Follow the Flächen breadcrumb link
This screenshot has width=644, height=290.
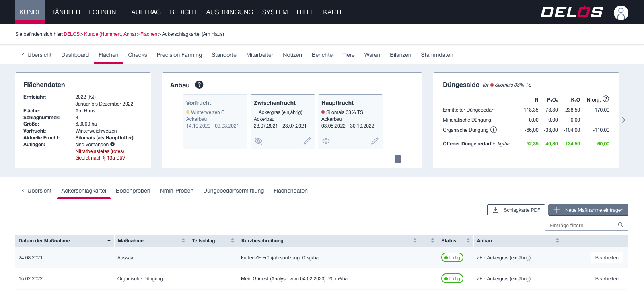(149, 34)
